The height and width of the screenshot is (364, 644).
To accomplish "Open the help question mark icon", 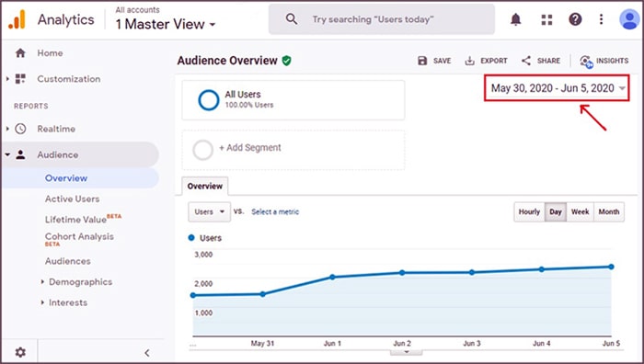I will tap(575, 19).
